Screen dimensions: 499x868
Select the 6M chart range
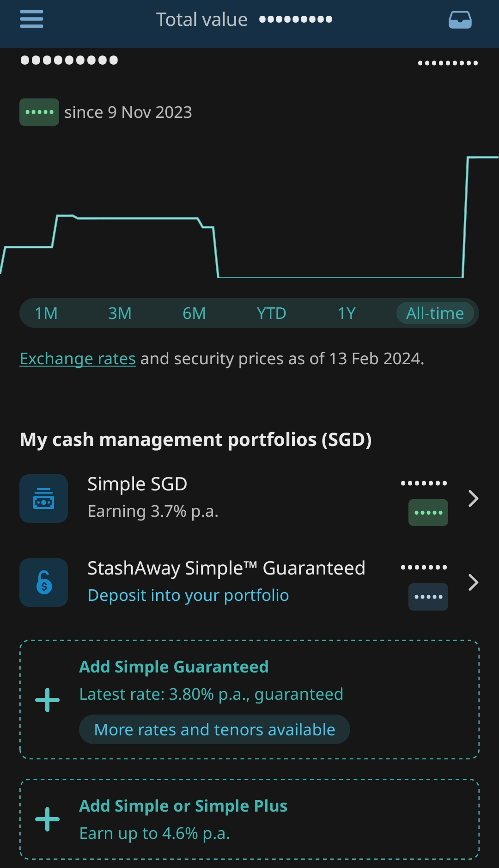coord(194,313)
